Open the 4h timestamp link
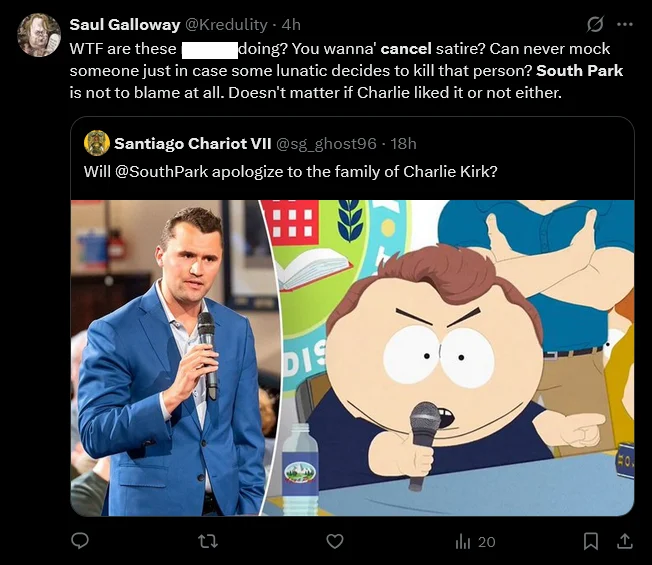652x565 pixels. coord(291,24)
